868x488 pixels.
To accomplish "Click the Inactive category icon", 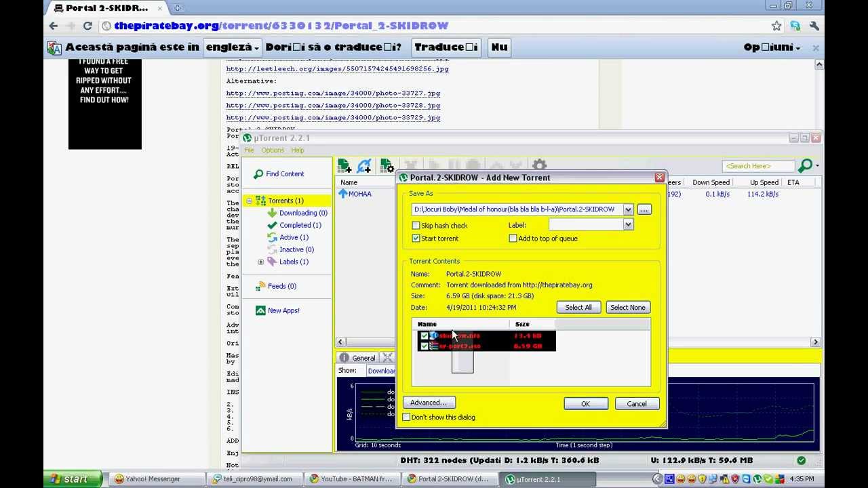I will 272,249.
